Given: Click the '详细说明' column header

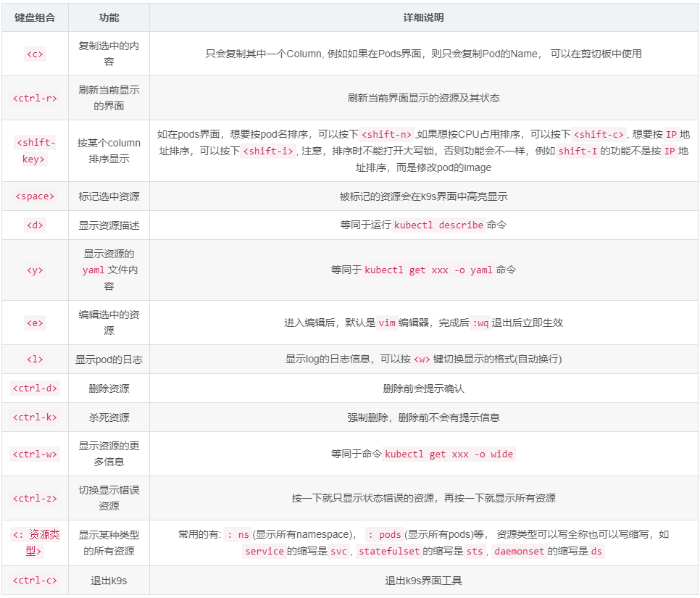Looking at the screenshot, I should pyautogui.click(x=424, y=17).
